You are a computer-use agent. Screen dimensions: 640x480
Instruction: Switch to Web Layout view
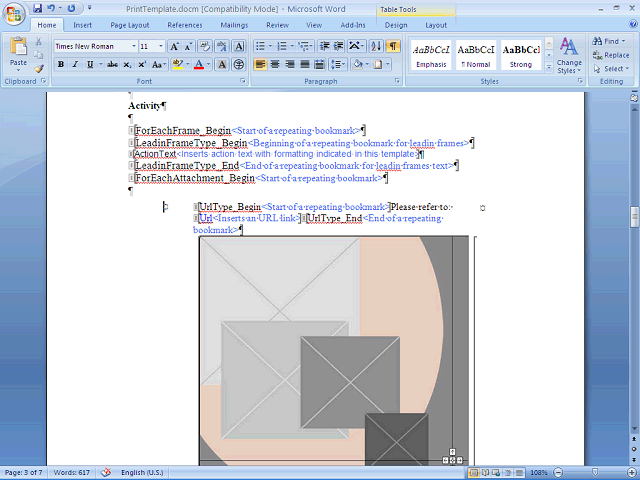[496, 473]
